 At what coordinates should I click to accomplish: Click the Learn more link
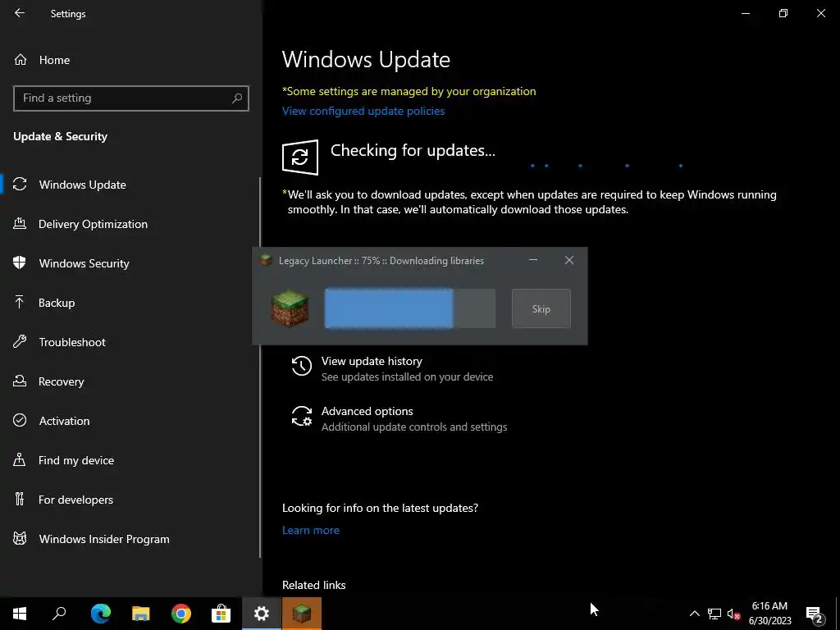(x=311, y=530)
